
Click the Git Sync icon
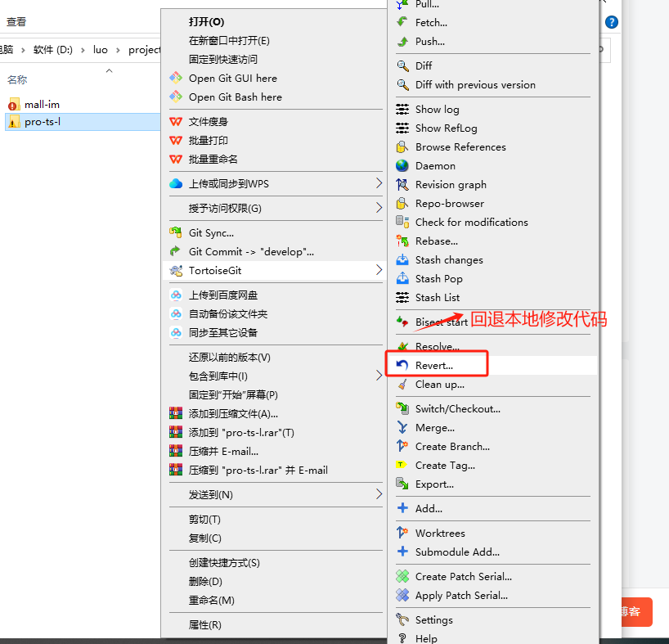coord(175,232)
